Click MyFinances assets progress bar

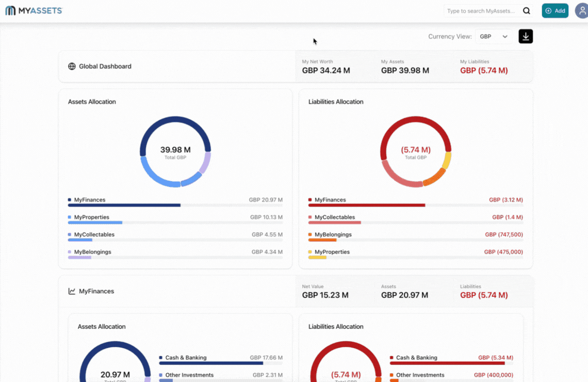[124, 205]
